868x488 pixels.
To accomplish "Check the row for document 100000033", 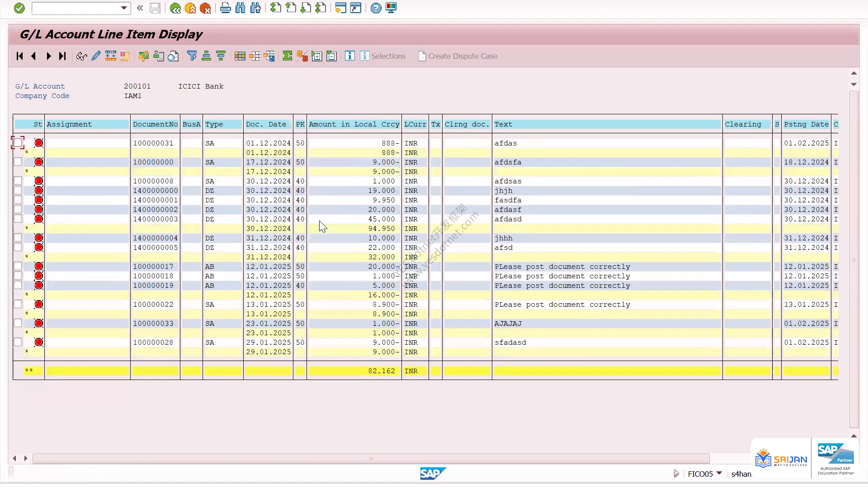I will coord(18,323).
